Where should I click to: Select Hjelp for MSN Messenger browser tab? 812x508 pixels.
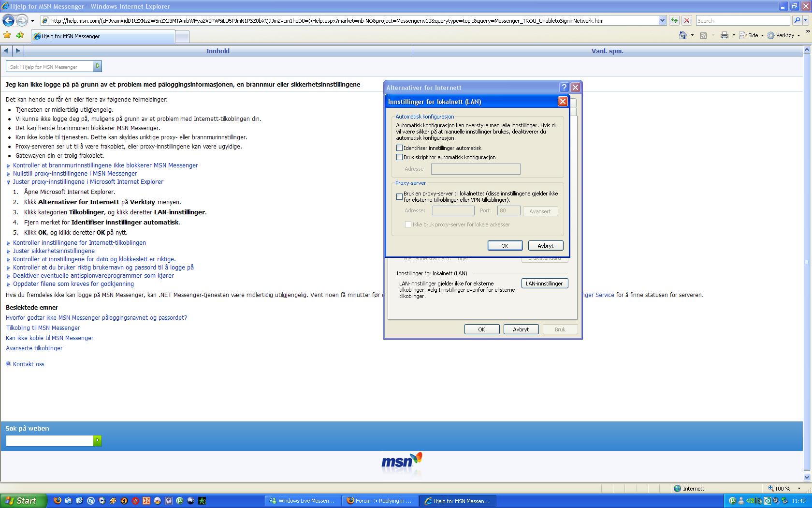point(102,36)
